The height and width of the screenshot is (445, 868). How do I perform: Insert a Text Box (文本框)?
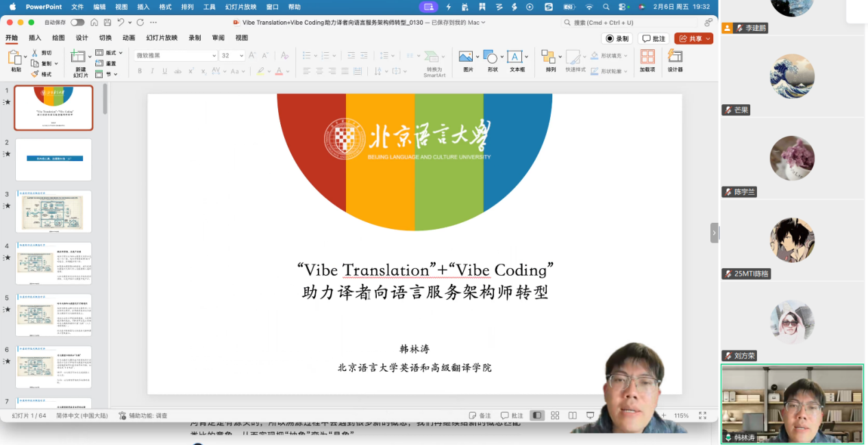pos(517,60)
